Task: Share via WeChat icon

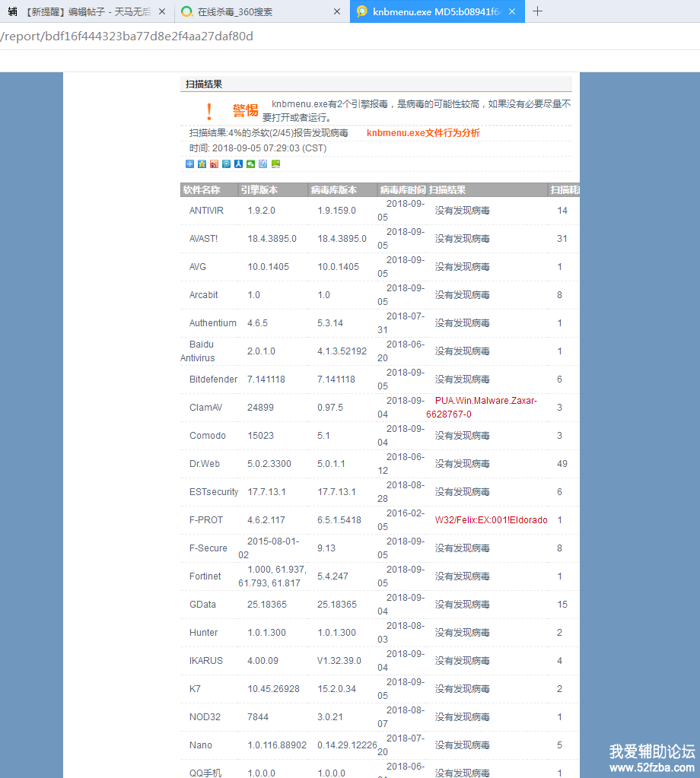Action: click(x=251, y=164)
